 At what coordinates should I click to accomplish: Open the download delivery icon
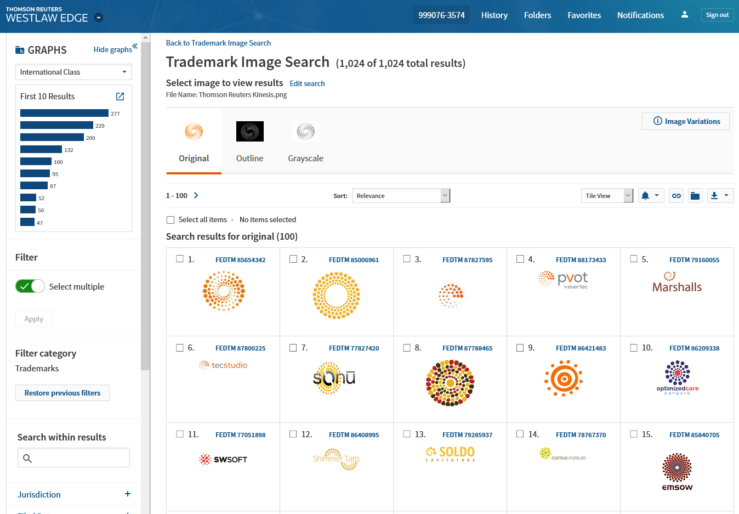pos(714,196)
